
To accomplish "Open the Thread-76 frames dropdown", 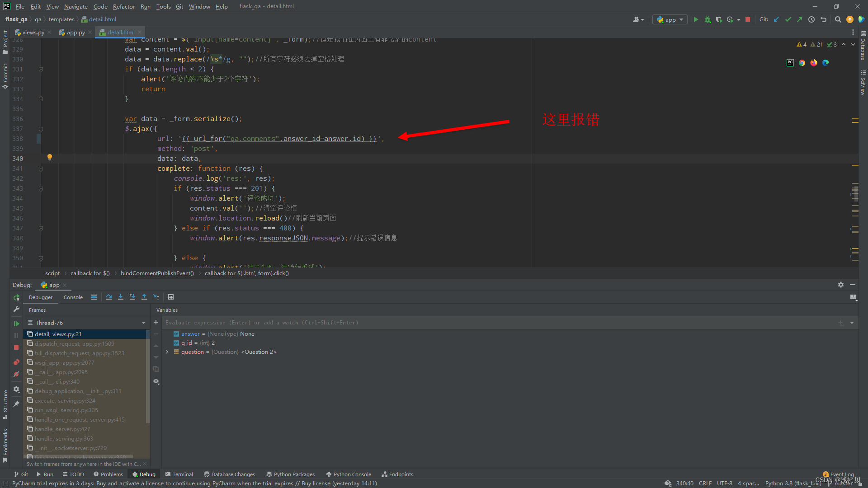I will (x=143, y=323).
